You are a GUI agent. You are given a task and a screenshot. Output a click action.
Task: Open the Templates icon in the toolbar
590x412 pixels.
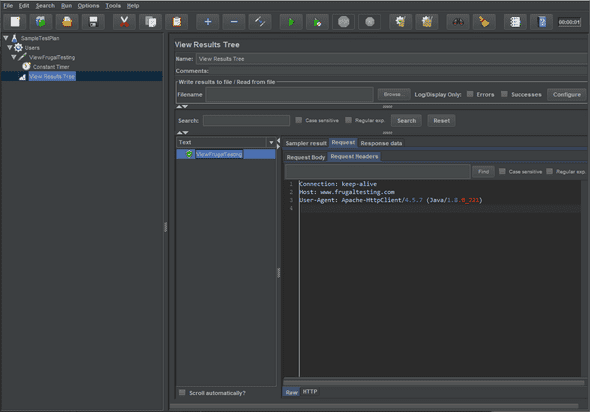[x=41, y=22]
